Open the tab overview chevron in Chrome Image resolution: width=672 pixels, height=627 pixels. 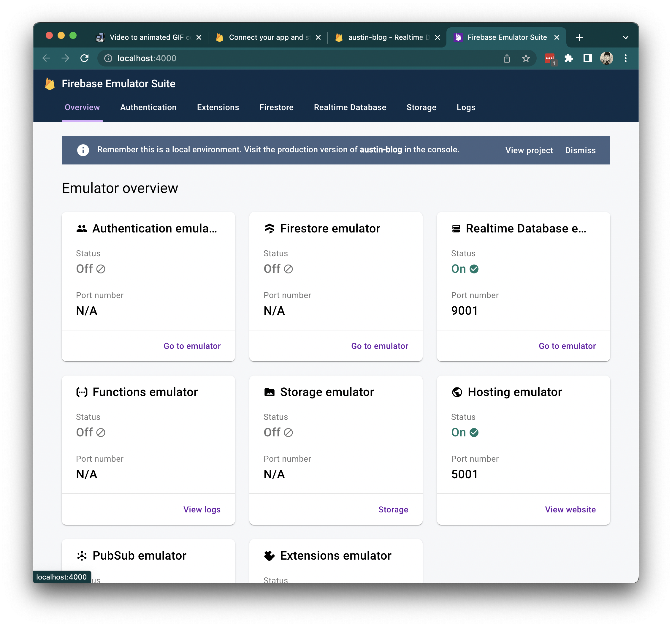click(626, 37)
